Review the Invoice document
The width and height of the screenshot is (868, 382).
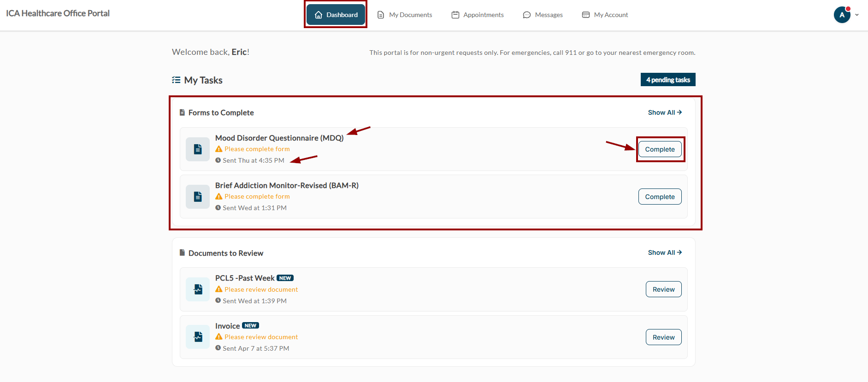click(663, 337)
